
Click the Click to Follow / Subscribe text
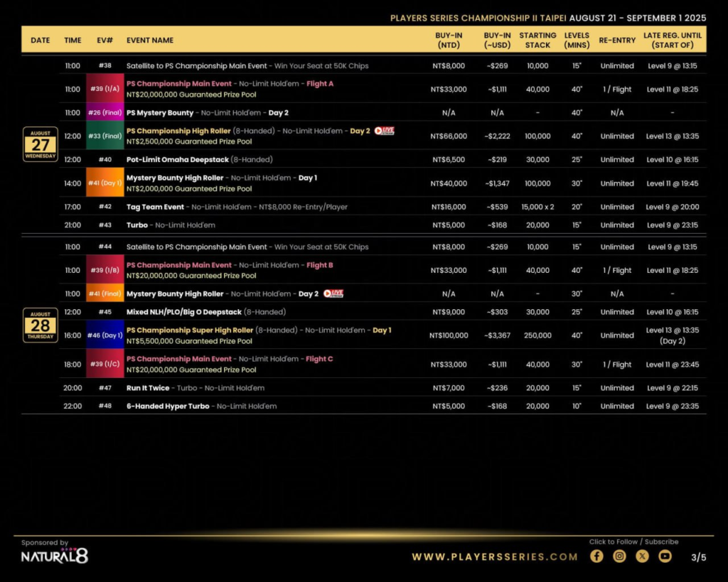click(632, 541)
